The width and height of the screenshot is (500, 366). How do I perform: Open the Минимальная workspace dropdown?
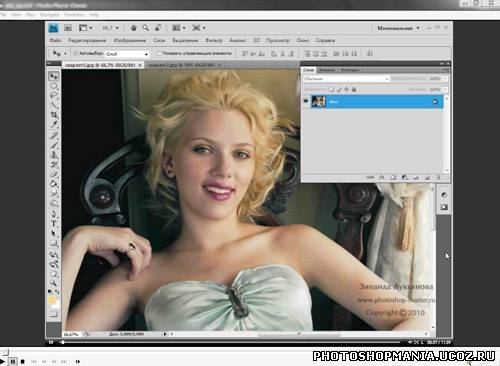398,28
